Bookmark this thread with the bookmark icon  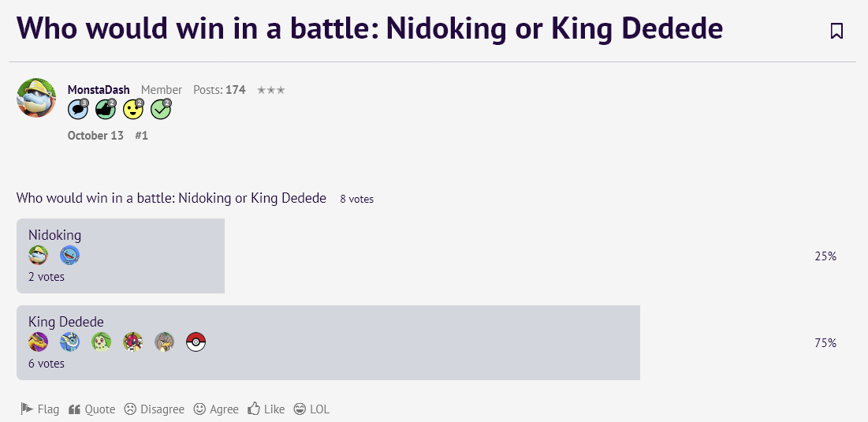[836, 31]
